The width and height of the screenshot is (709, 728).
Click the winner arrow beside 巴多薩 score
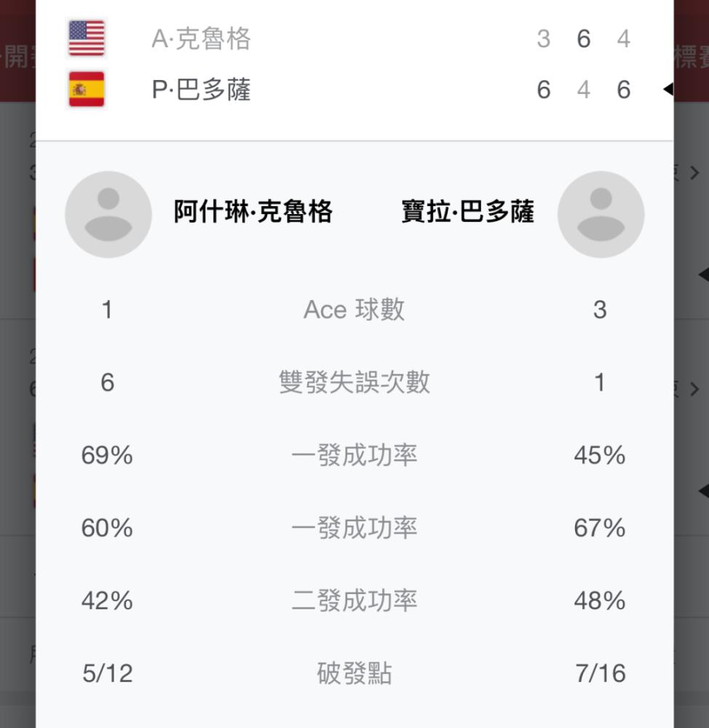668,89
